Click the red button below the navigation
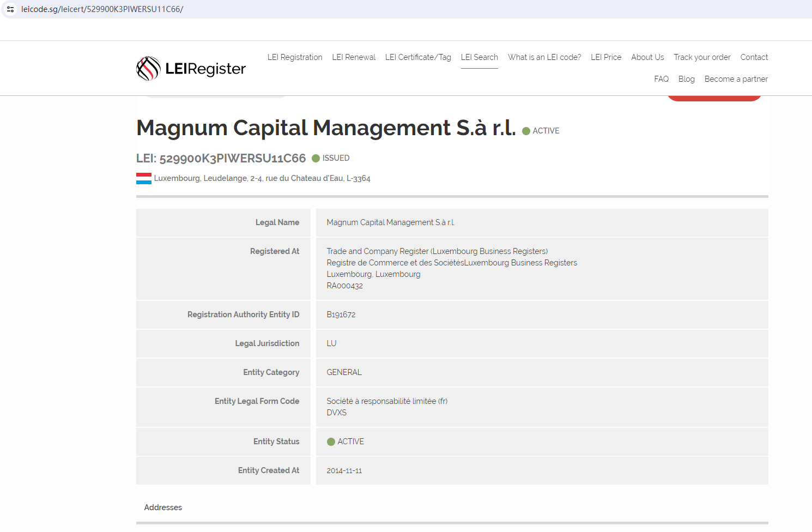This screenshot has height=532, width=812. 714,99
